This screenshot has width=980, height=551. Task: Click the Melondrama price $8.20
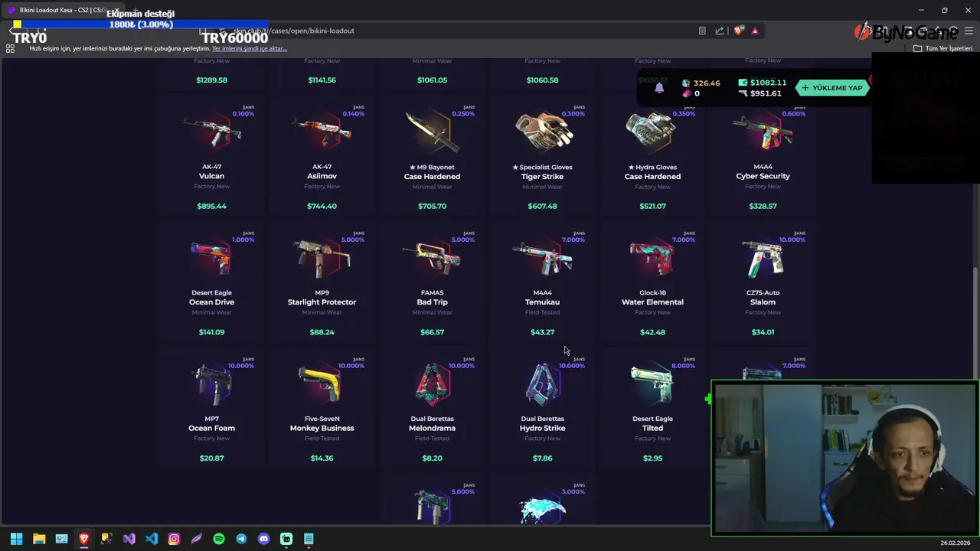click(x=433, y=458)
